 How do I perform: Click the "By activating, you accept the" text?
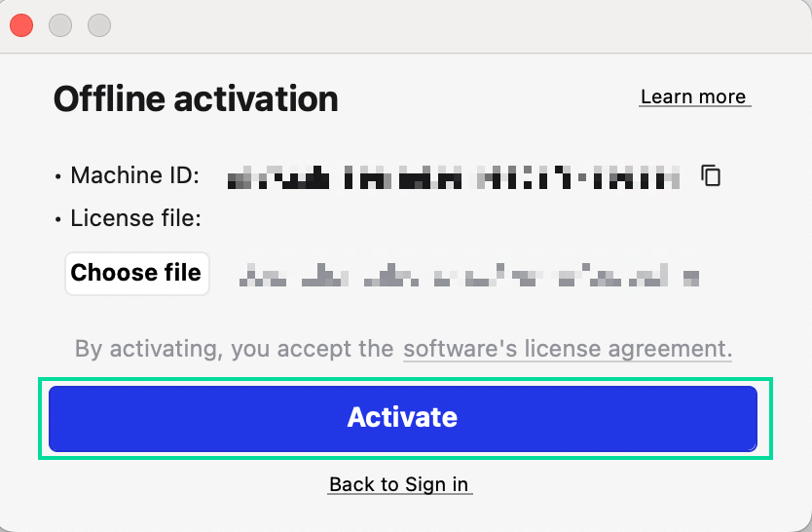[234, 349]
